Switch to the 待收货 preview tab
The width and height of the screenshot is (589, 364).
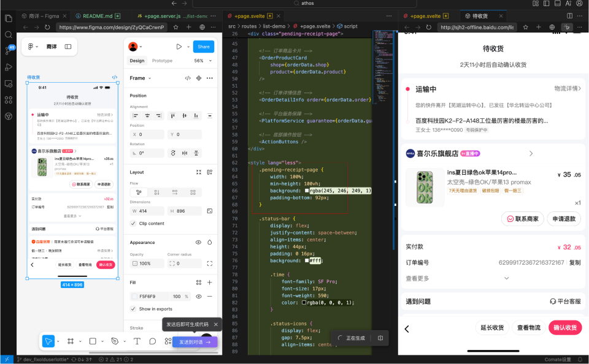click(480, 16)
